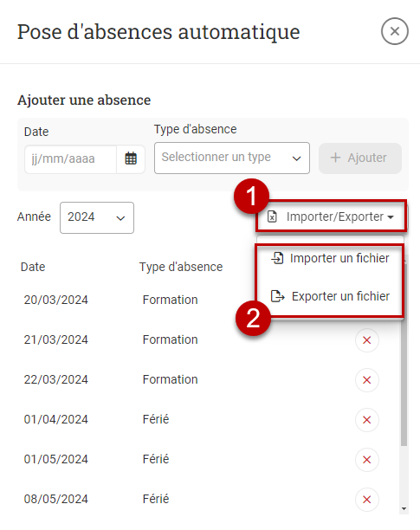The width and height of the screenshot is (420, 530).
Task: Remove the 08/05/2024 Férié entry
Action: click(367, 499)
